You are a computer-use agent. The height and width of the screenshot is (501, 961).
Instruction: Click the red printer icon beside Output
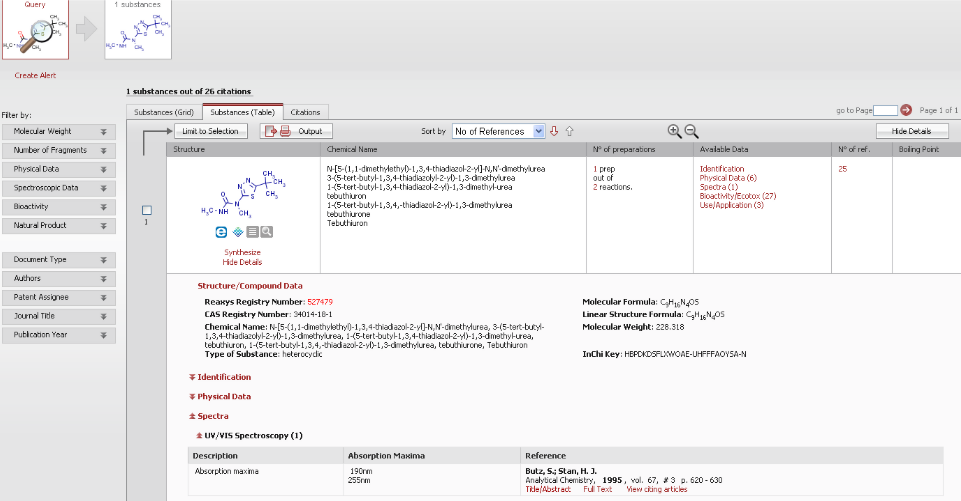tap(286, 131)
